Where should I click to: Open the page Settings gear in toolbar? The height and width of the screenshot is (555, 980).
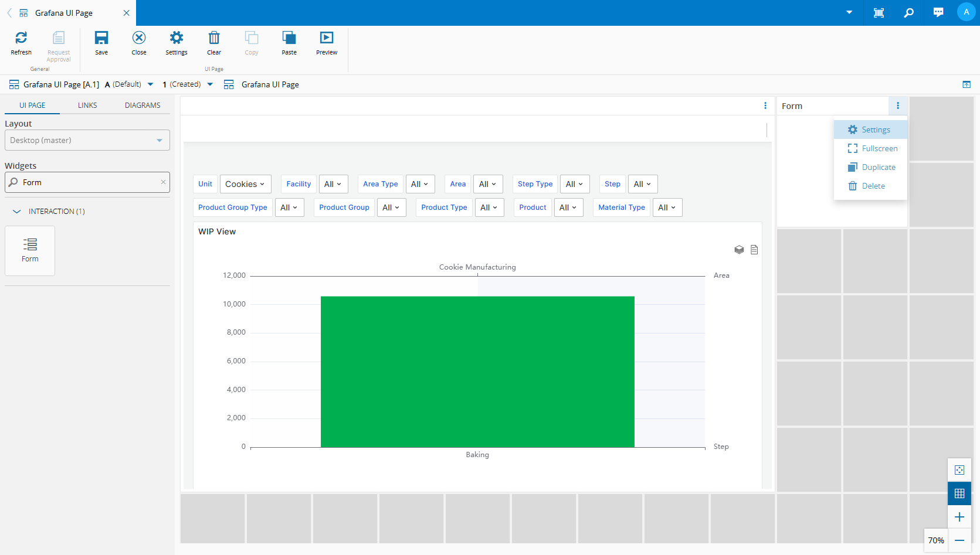[176, 39]
